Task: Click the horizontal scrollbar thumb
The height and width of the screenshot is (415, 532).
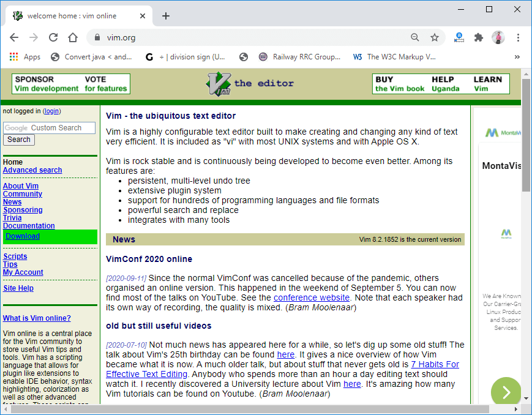Action: click(x=250, y=409)
